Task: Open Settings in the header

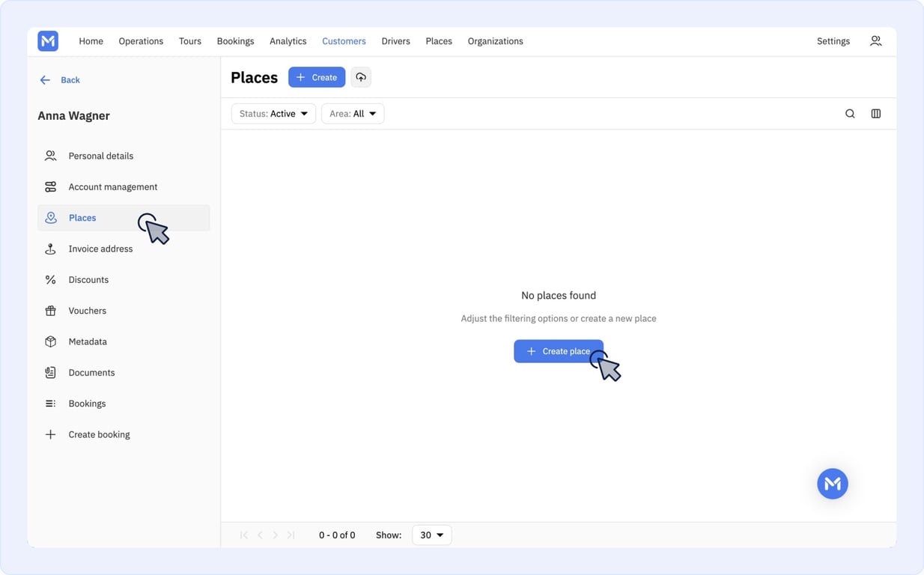Action: tap(833, 41)
